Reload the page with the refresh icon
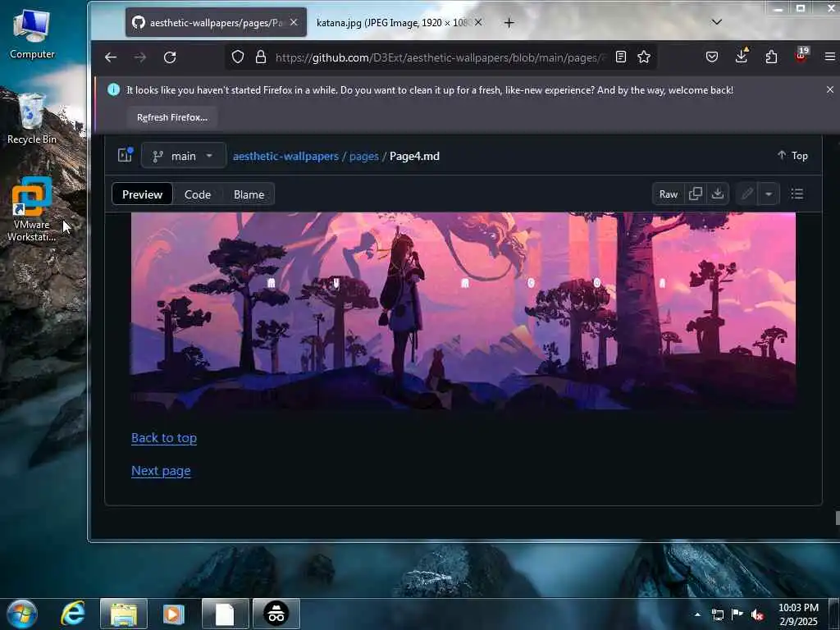This screenshot has width=840, height=630. 170,57
